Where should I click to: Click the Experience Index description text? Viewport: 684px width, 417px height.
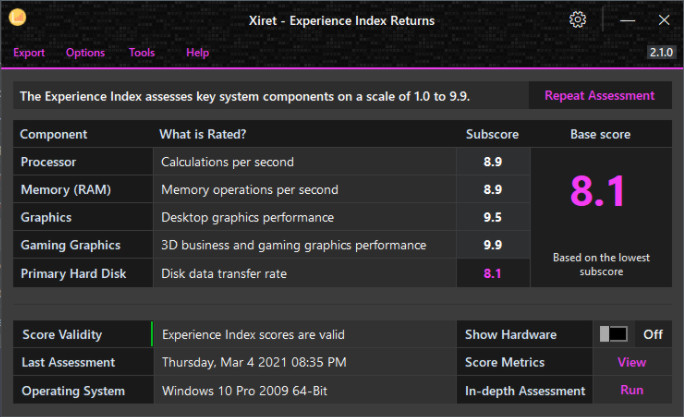pyautogui.click(x=245, y=96)
